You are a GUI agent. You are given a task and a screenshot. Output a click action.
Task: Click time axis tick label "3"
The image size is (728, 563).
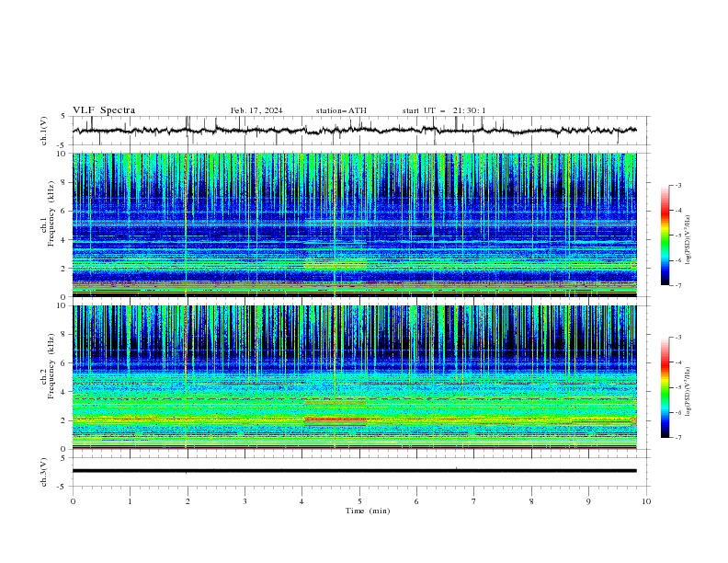point(245,501)
